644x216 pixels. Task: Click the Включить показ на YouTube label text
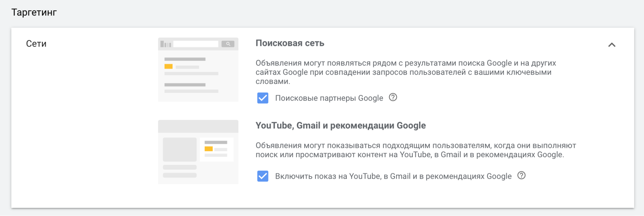pos(393,176)
